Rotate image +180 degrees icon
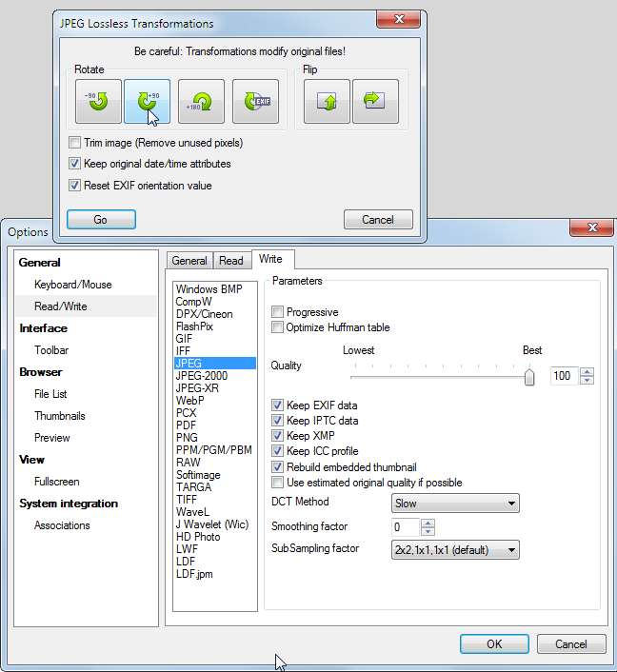This screenshot has height=672, width=617. pyautogui.click(x=201, y=101)
